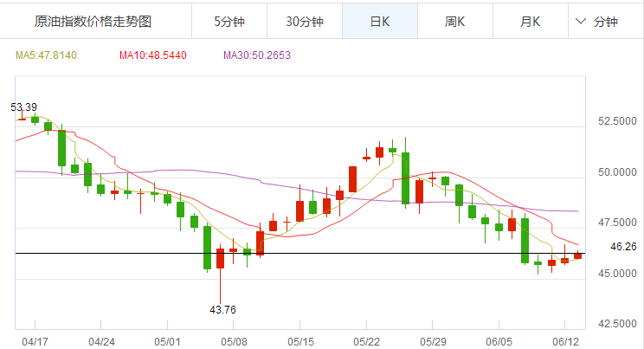Switch to the 30分钟 chart tab
This screenshot has width=644, height=349.
coord(305,22)
